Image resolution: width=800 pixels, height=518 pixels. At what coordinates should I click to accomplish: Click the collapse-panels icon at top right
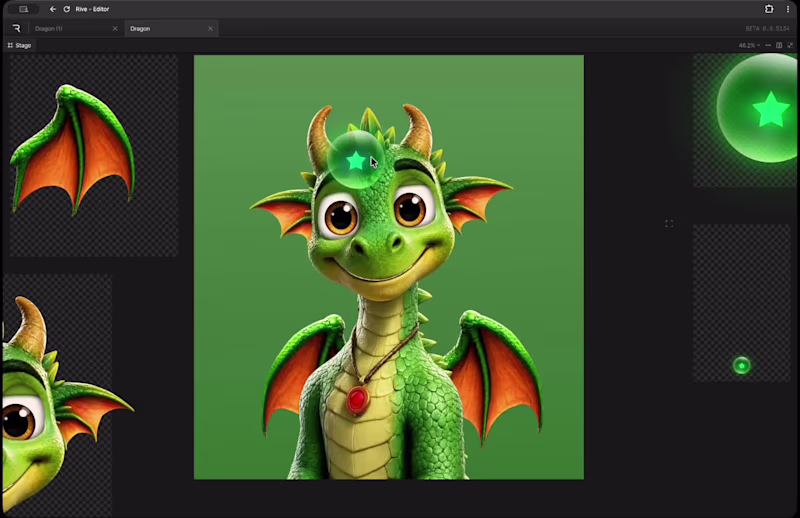tap(790, 45)
